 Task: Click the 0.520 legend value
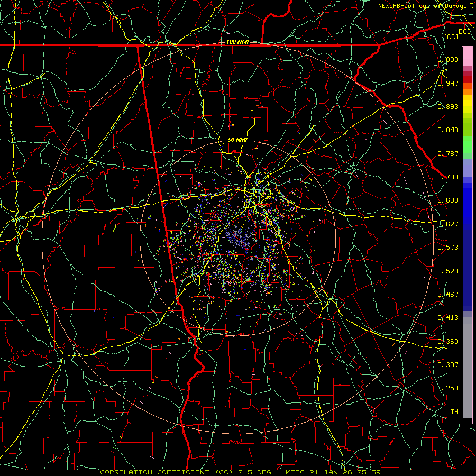coord(448,271)
